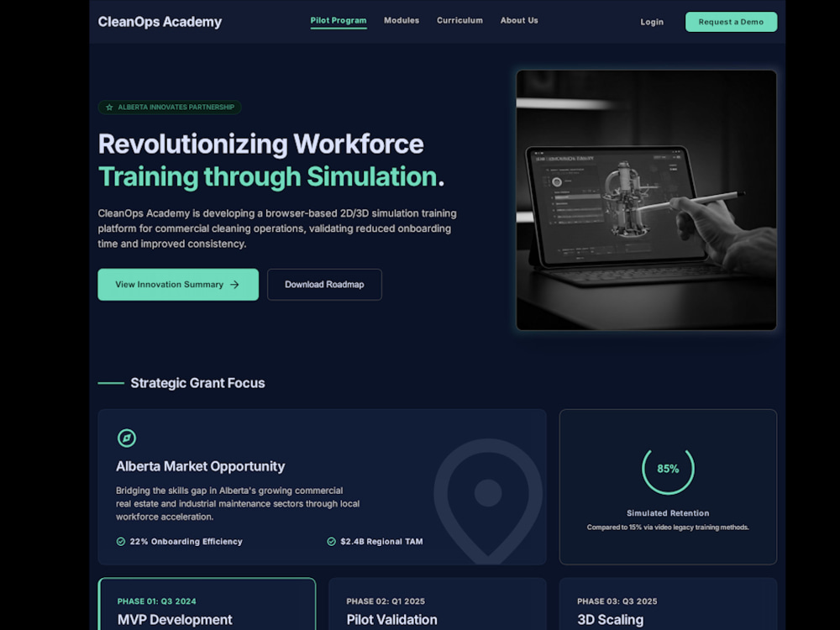The image size is (840, 630).
Task: Click the Request a Demo button
Action: pyautogui.click(x=732, y=22)
